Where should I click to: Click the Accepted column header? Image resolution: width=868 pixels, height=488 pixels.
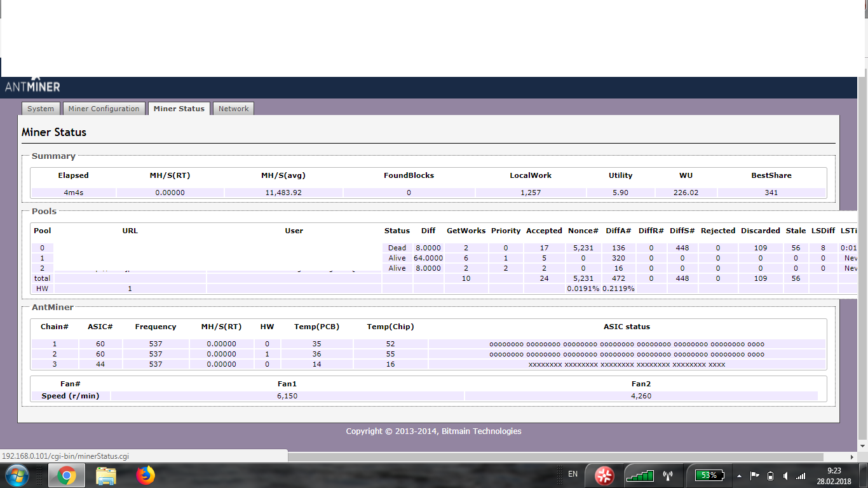point(544,231)
